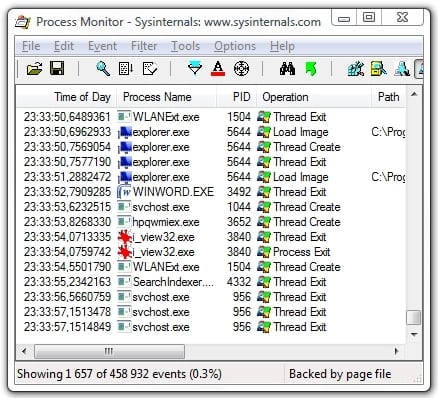Select the timestamp 23:33:57,1514849

tap(67, 327)
